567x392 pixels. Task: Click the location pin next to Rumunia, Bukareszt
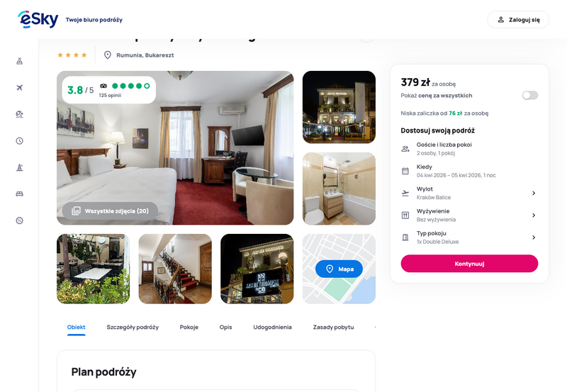108,55
